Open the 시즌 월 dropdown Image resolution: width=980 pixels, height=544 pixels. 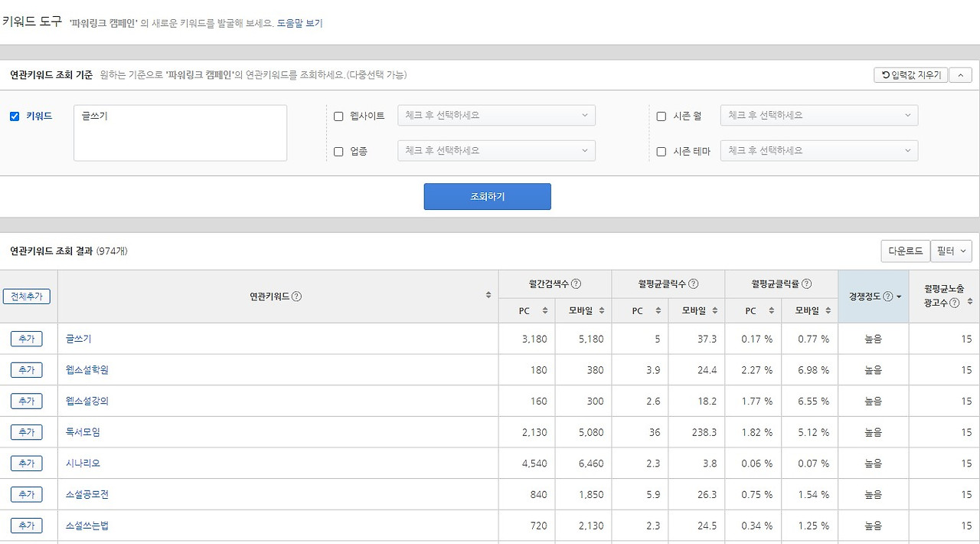819,116
